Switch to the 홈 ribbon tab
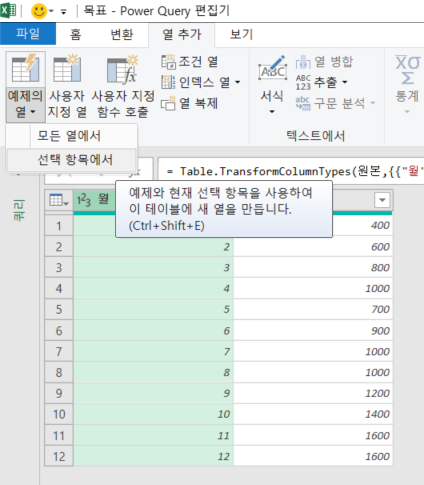This screenshot has width=424, height=485. pos(76,34)
